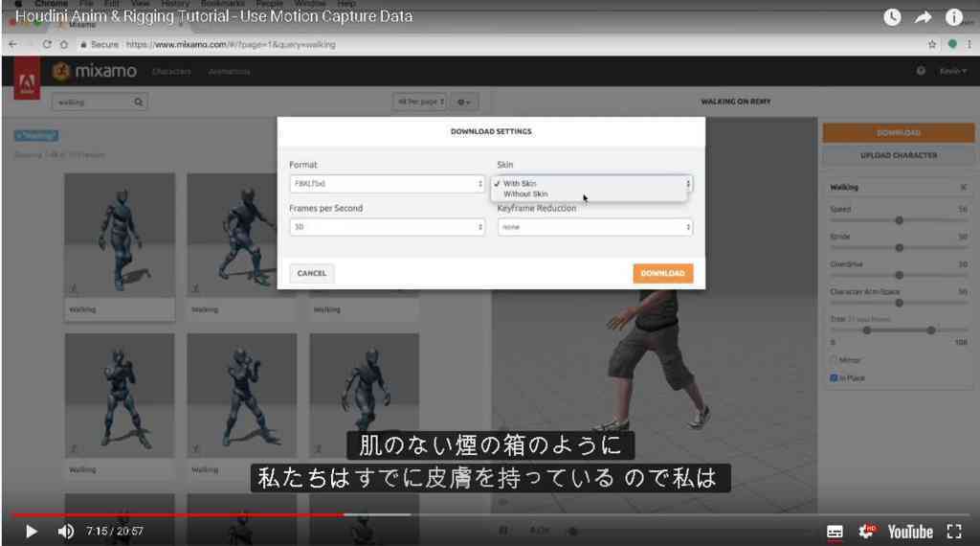
Task: Toggle the In Place checkbox
Action: click(834, 377)
